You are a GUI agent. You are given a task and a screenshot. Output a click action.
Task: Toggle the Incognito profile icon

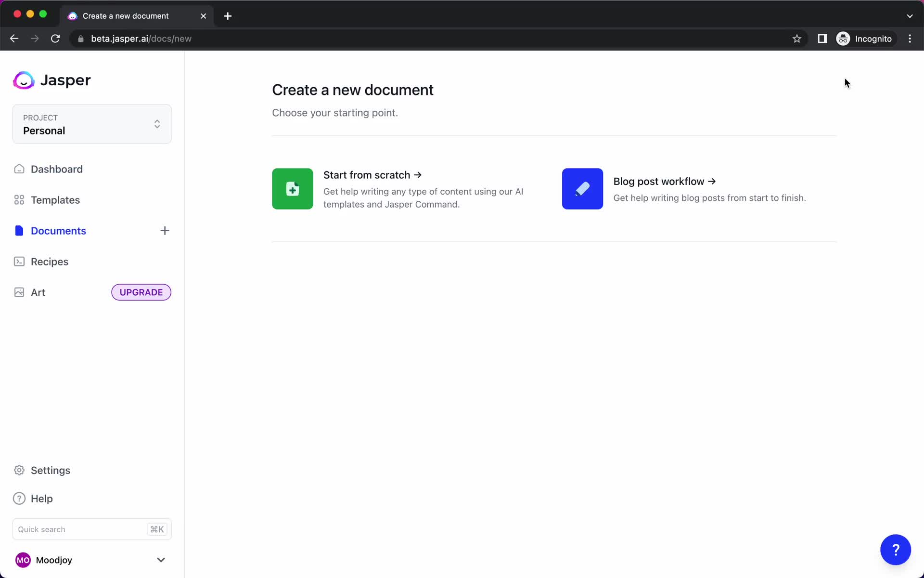(844, 39)
